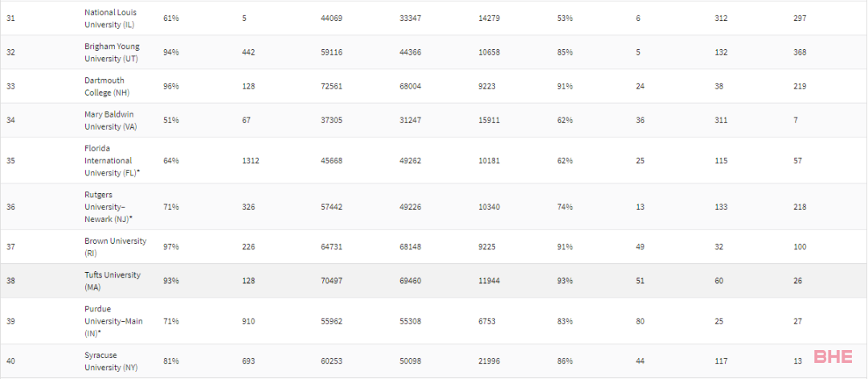Open Tufts University (MA) entry
Viewport: 868px width, 379px height.
113,281
